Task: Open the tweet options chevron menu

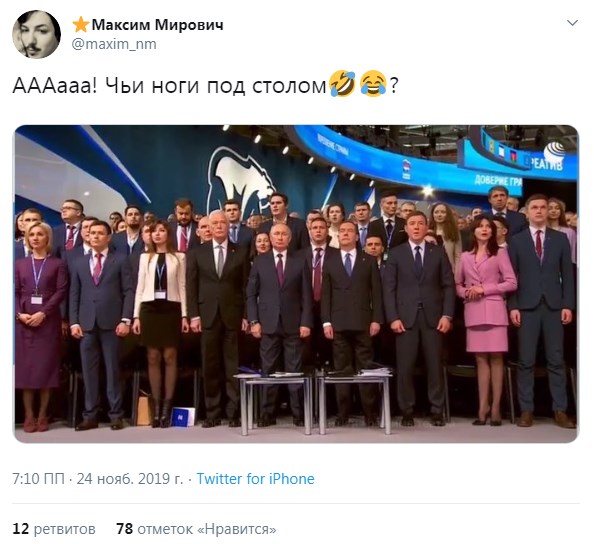Action: [x=572, y=23]
